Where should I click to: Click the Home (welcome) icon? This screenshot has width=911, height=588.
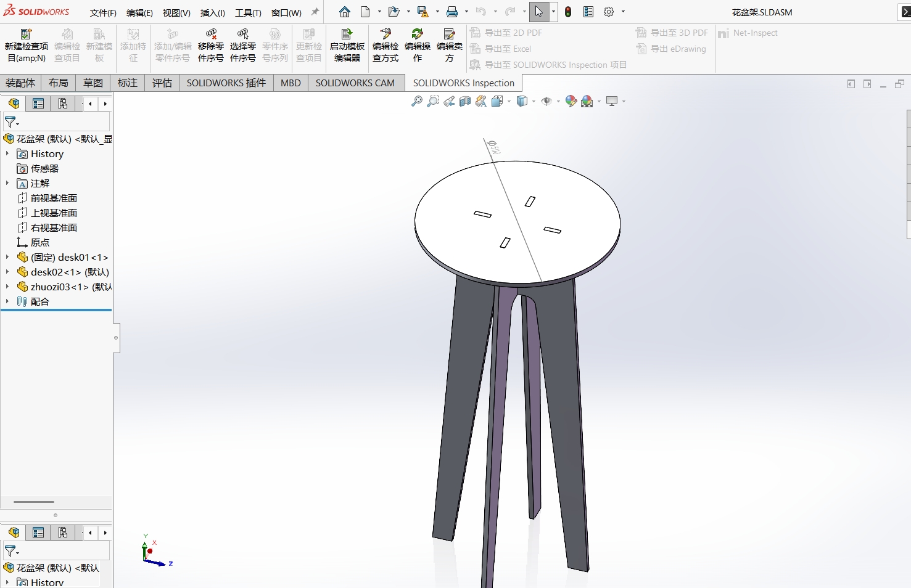[345, 12]
